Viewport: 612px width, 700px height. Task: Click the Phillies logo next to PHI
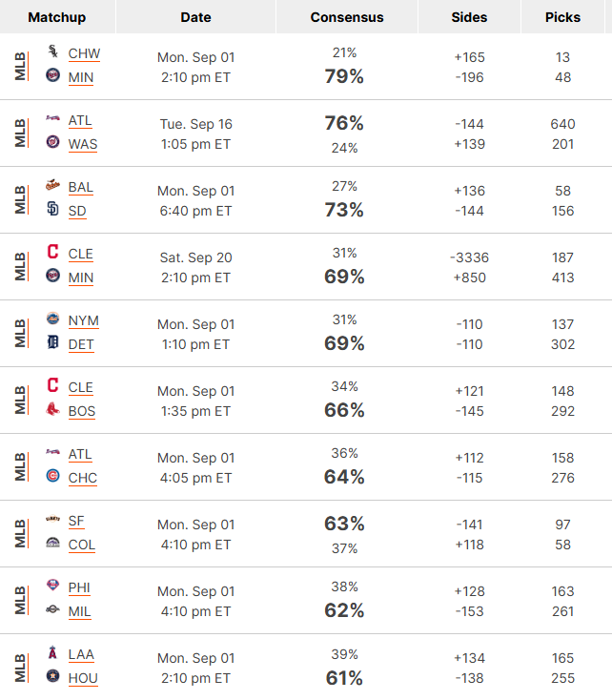52,585
